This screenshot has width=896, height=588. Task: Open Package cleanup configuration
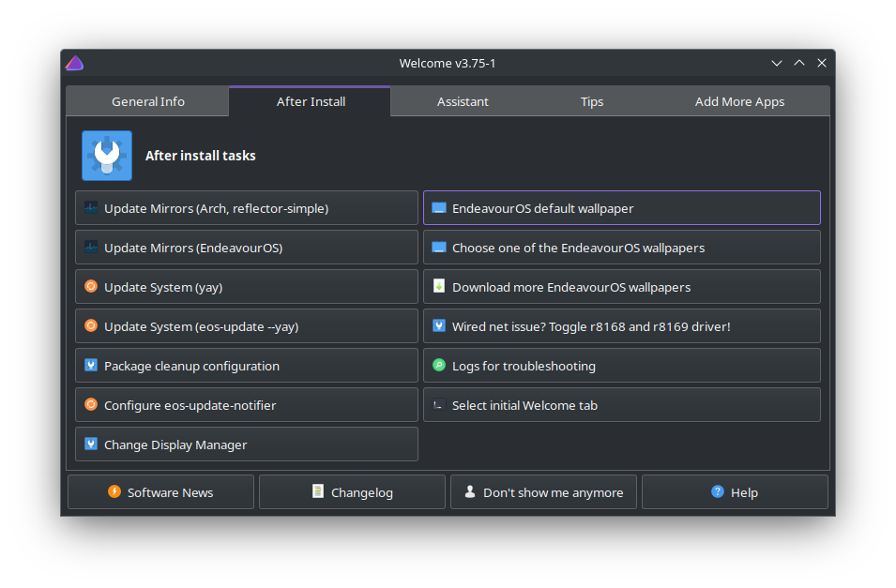coord(247,366)
